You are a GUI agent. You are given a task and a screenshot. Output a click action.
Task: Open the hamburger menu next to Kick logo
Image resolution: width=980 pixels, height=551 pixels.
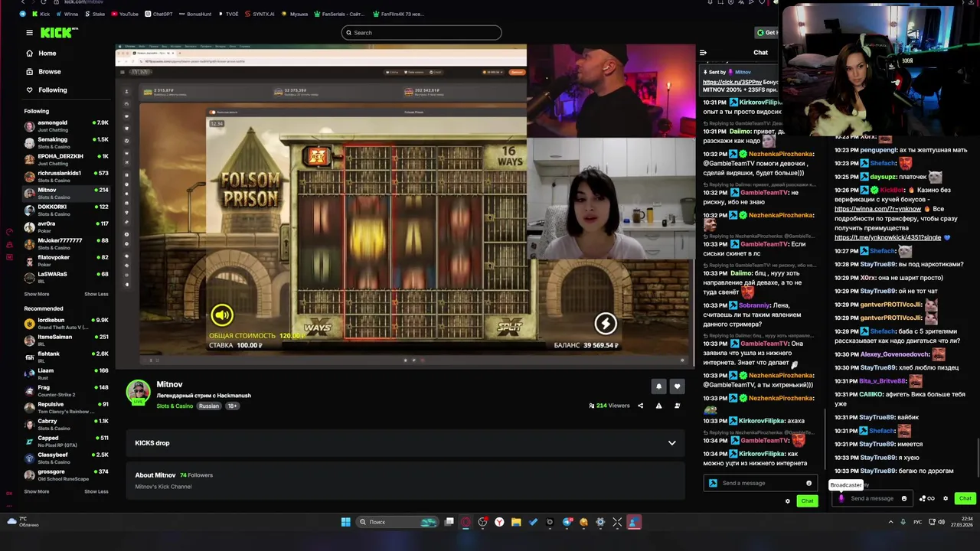tap(29, 32)
